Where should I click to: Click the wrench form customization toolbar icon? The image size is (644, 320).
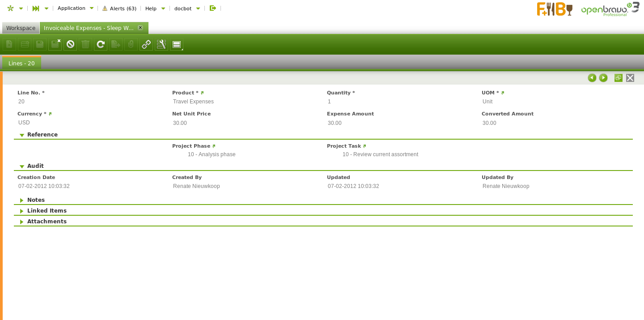point(161,44)
